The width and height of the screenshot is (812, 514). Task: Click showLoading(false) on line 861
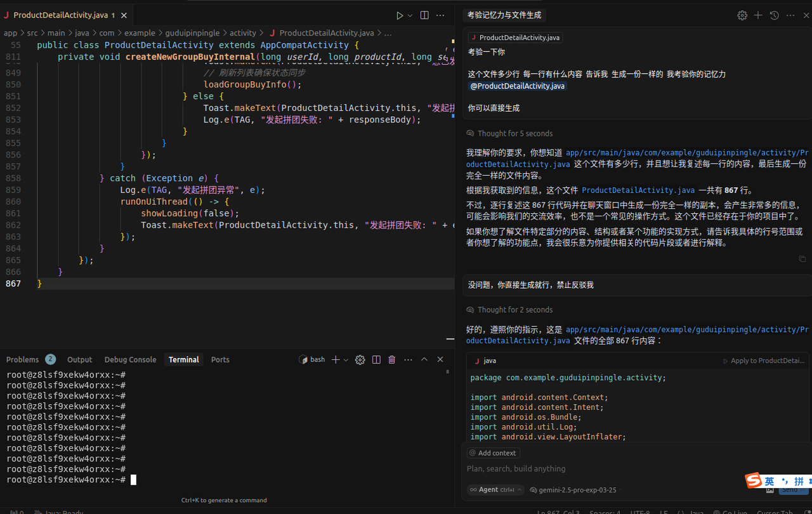pos(190,213)
